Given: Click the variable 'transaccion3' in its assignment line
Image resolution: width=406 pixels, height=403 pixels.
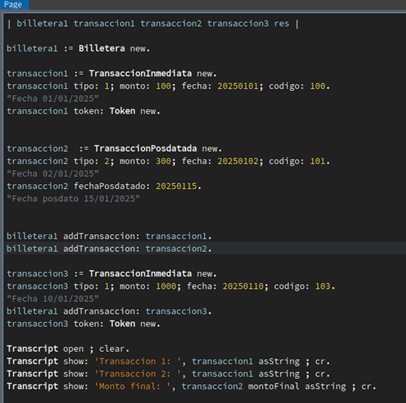Looking at the screenshot, I should coord(37,274).
